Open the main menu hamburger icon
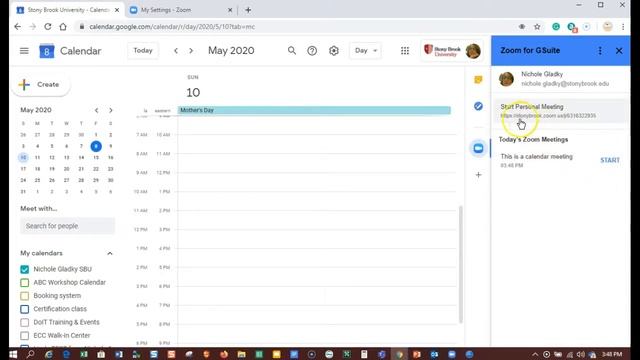Viewport: 640px width, 360px height. coord(24,51)
